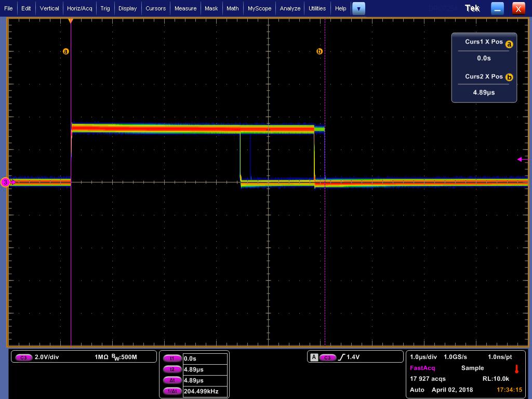Select the t1 cursor readout badge
The width and height of the screenshot is (532, 399).
[x=172, y=358]
